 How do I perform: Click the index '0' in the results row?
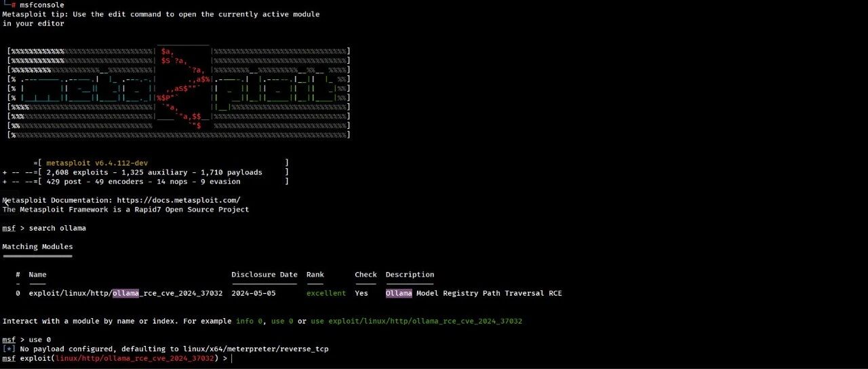coord(18,294)
